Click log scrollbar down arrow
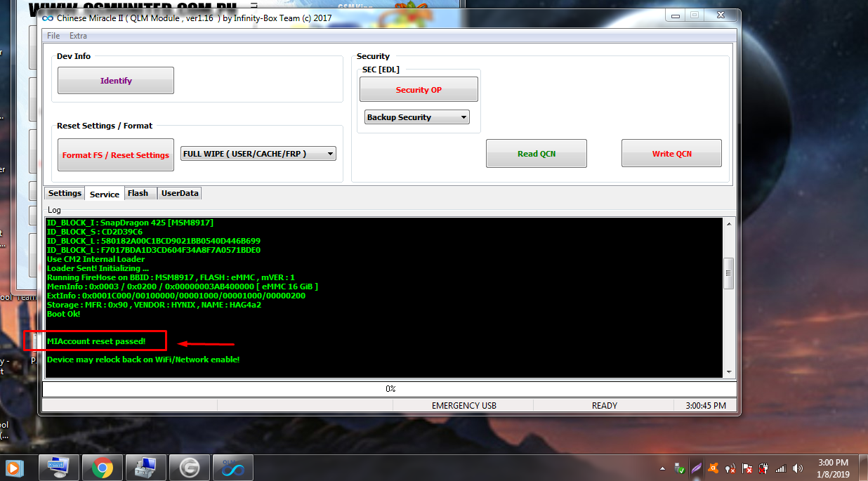This screenshot has height=481, width=868. point(729,371)
